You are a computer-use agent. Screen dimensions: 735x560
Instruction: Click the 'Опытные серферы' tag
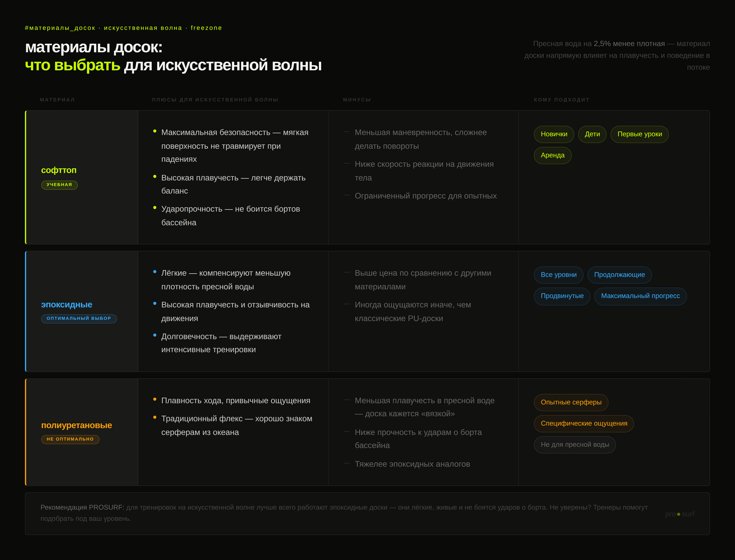pos(571,403)
